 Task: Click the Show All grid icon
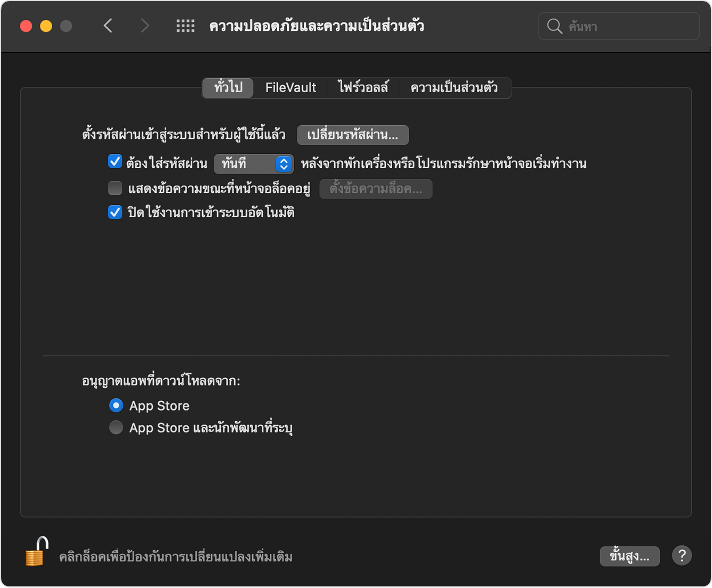tap(185, 26)
